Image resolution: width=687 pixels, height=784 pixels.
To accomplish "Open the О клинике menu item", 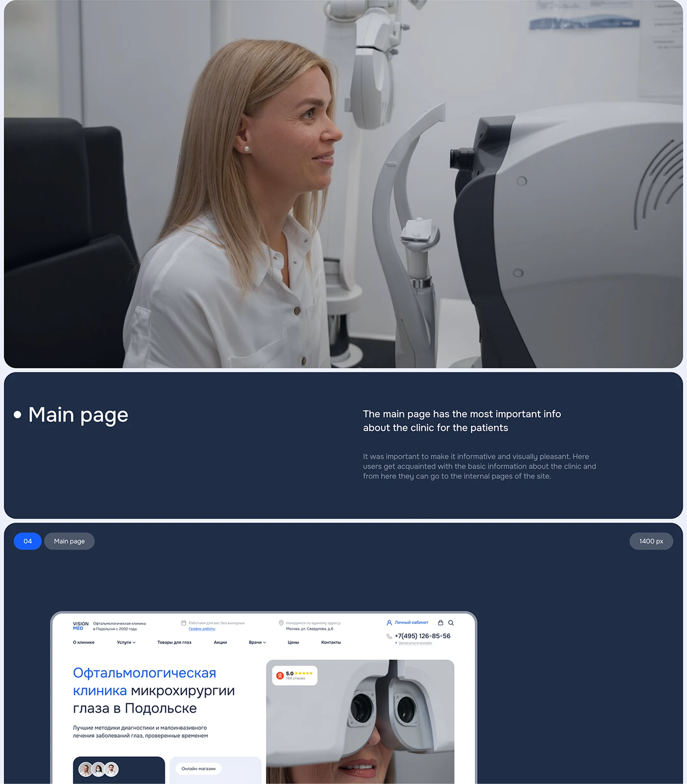I will point(84,642).
